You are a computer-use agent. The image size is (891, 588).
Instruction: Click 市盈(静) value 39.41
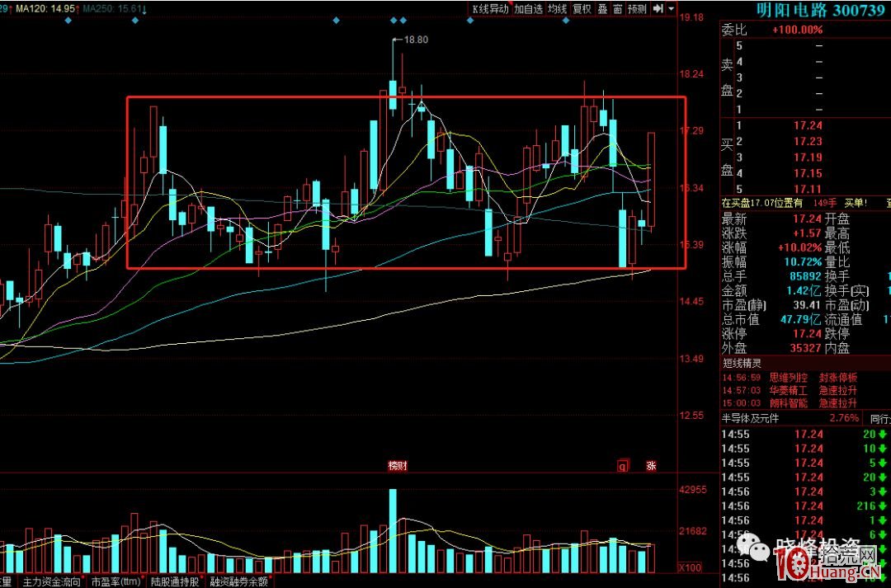click(807, 305)
